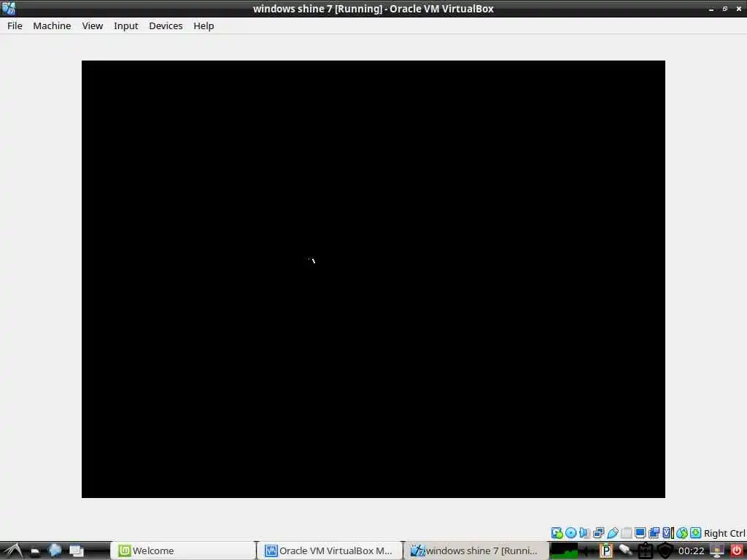The image size is (747, 560).
Task: Open the View menu
Action: click(93, 26)
